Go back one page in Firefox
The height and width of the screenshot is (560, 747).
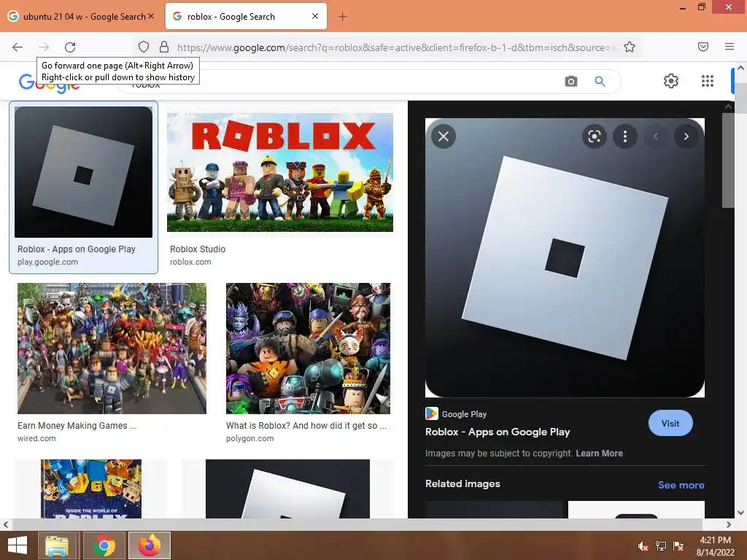tap(18, 47)
